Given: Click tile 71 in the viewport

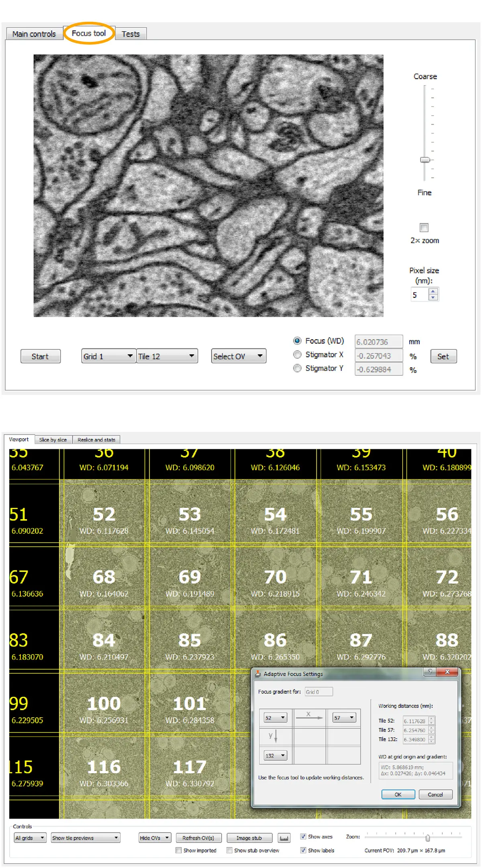Looking at the screenshot, I should tap(361, 577).
